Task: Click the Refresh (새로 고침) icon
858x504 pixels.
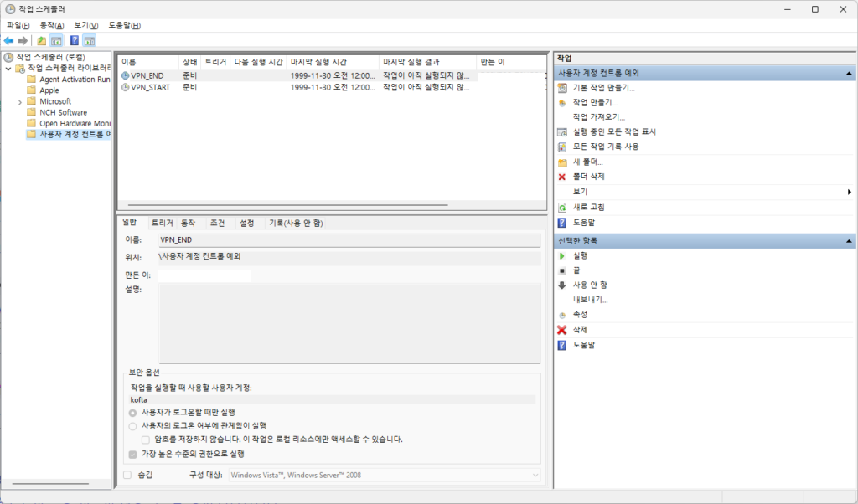Action: 562,207
